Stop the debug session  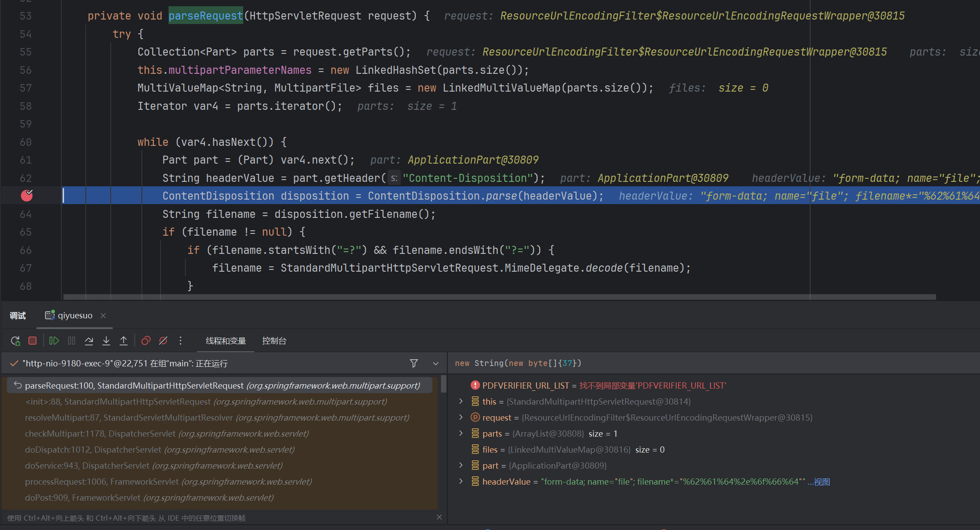click(x=32, y=341)
